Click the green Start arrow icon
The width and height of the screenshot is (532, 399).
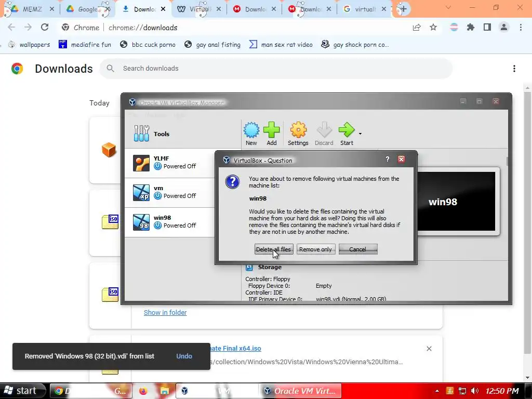[347, 134]
